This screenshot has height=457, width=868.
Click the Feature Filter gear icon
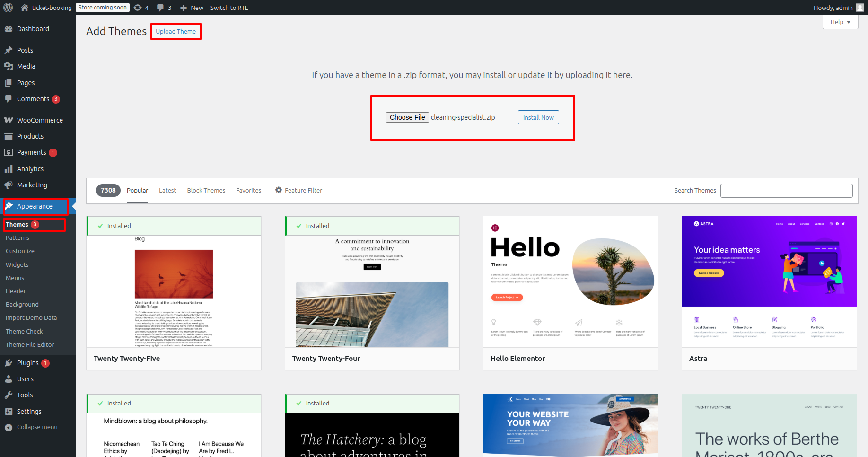pos(279,190)
